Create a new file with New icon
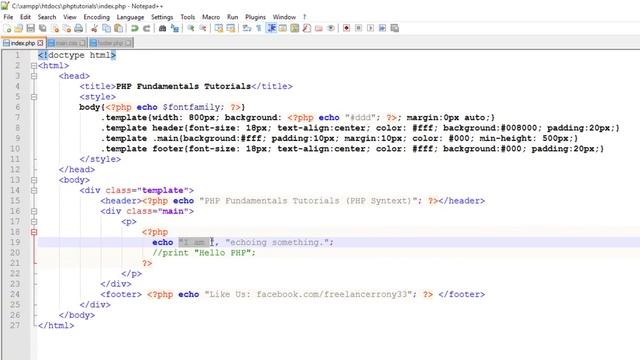The width and height of the screenshot is (640, 360). click(7, 28)
